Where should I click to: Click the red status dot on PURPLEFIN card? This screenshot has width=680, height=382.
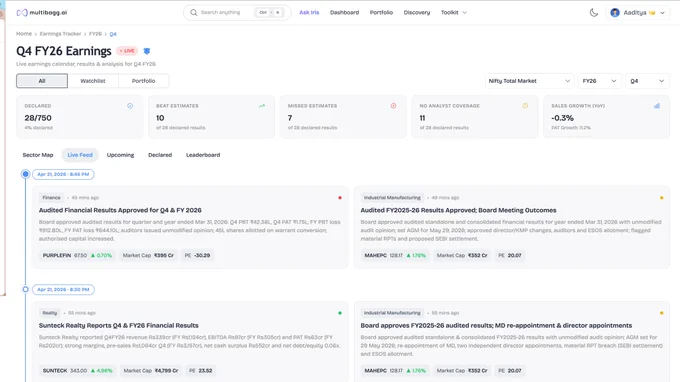(x=340, y=198)
